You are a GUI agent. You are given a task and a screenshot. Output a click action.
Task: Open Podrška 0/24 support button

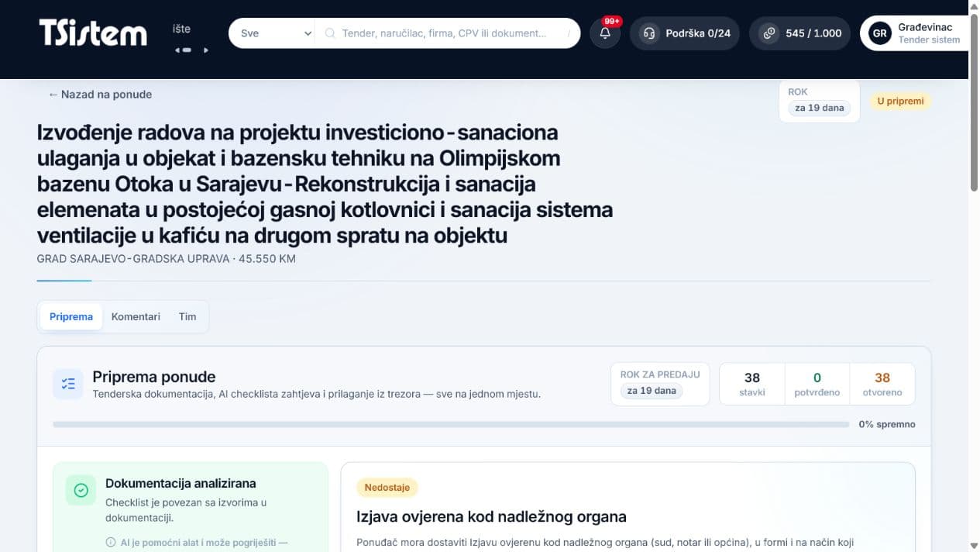pyautogui.click(x=685, y=33)
